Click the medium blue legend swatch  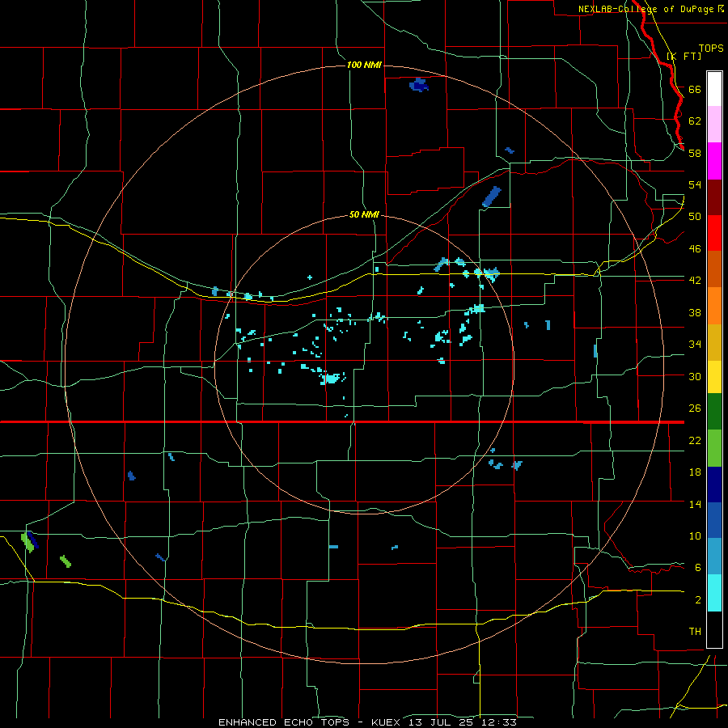pyautogui.click(x=714, y=520)
